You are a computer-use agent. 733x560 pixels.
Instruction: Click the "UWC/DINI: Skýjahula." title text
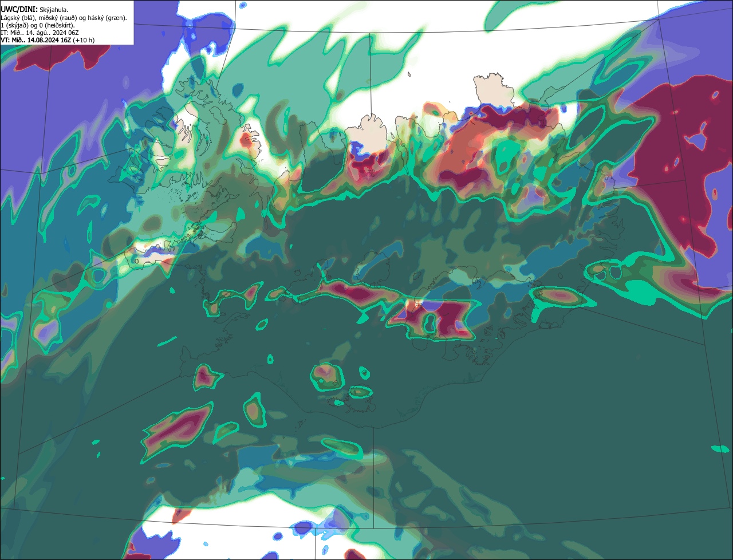click(34, 10)
